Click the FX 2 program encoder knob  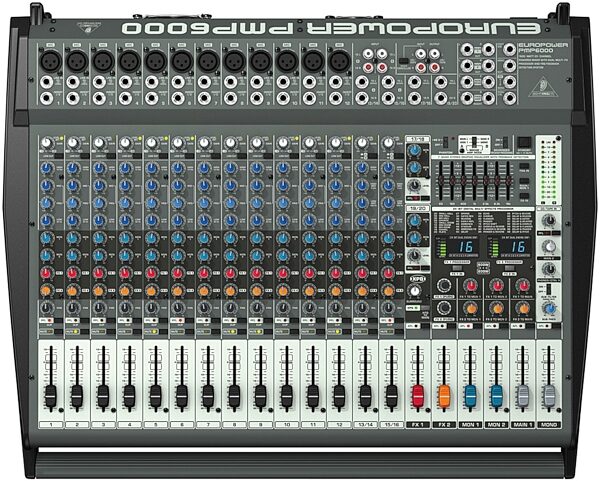[444, 308]
